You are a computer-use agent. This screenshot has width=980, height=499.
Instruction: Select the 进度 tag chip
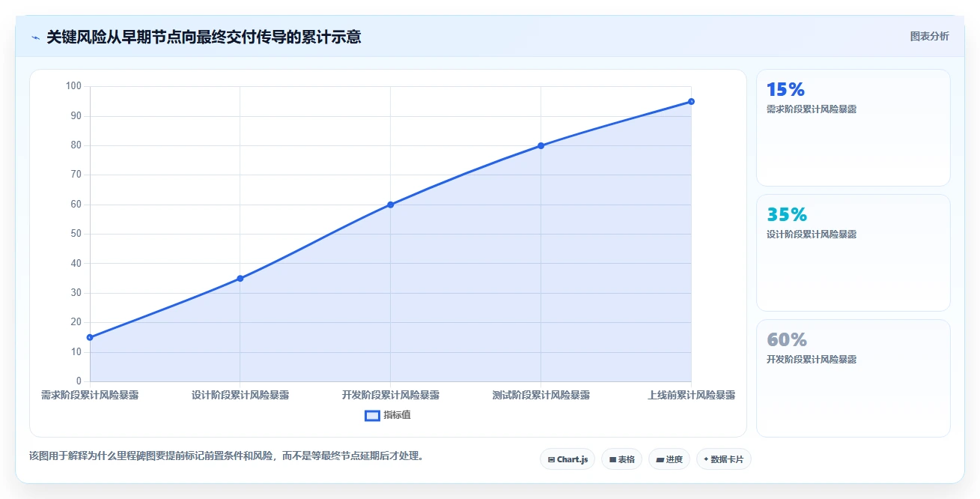point(669,459)
